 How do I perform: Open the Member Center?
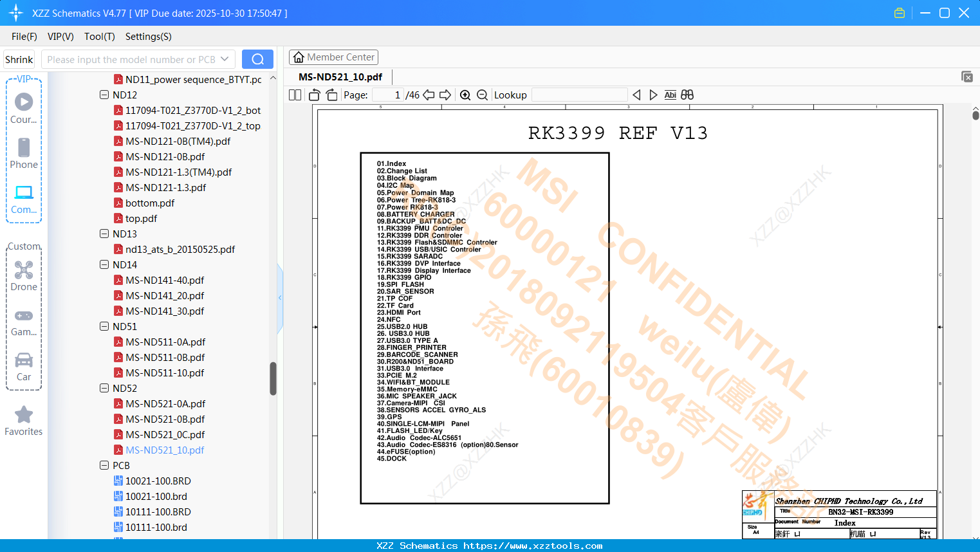[333, 57]
